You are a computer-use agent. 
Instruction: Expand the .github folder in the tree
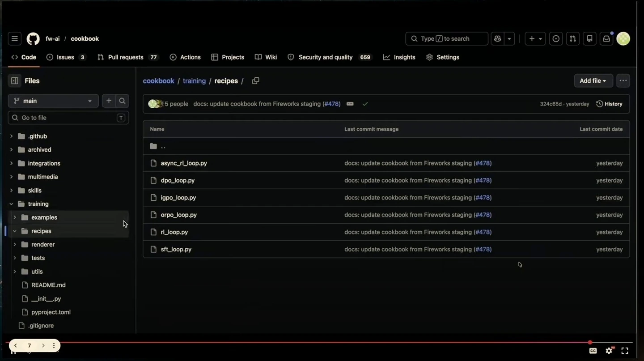pos(11,136)
